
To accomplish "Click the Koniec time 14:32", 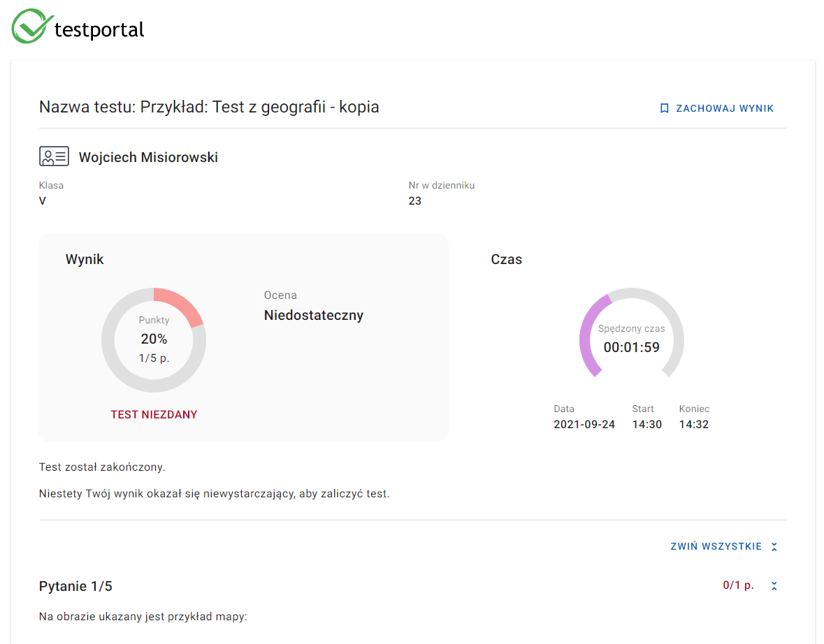I will [x=693, y=424].
